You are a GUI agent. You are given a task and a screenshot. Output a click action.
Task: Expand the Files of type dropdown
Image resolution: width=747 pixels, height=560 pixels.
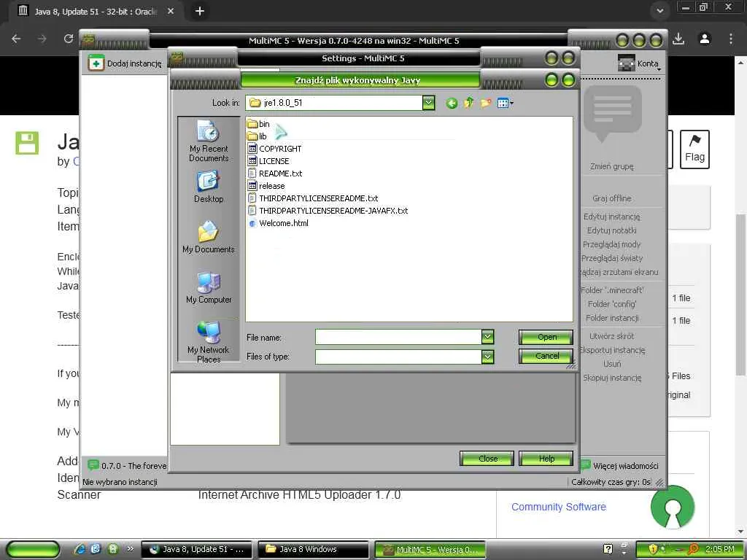coord(487,357)
